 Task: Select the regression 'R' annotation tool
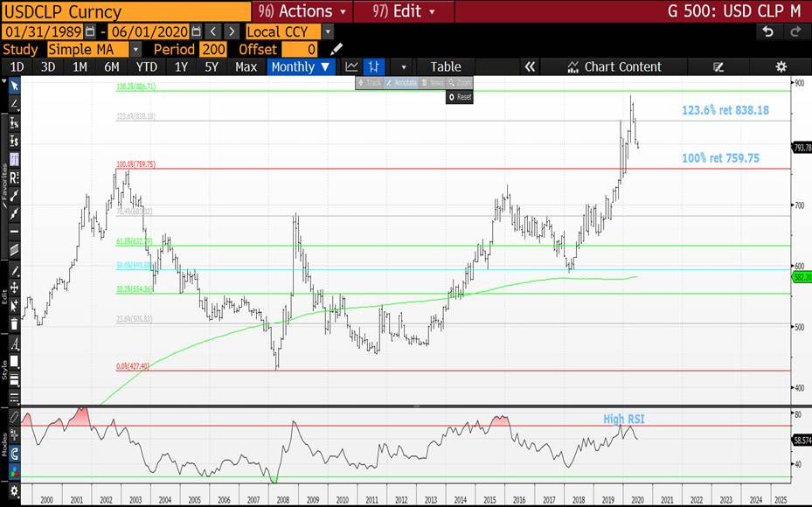(x=15, y=177)
